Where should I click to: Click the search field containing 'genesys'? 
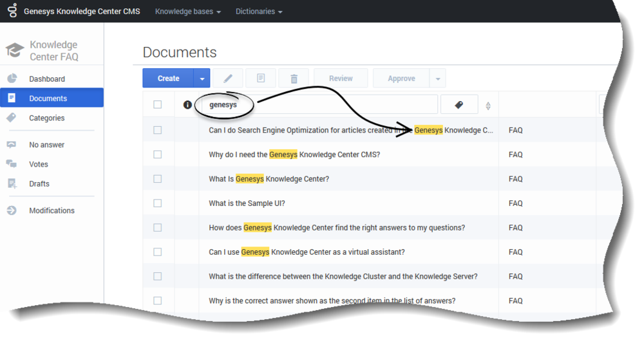pyautogui.click(x=319, y=105)
